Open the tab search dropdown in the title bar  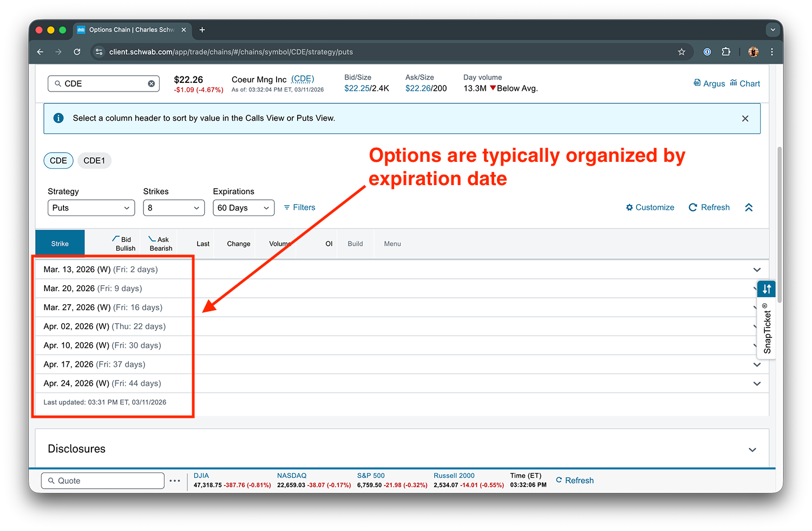pos(772,30)
